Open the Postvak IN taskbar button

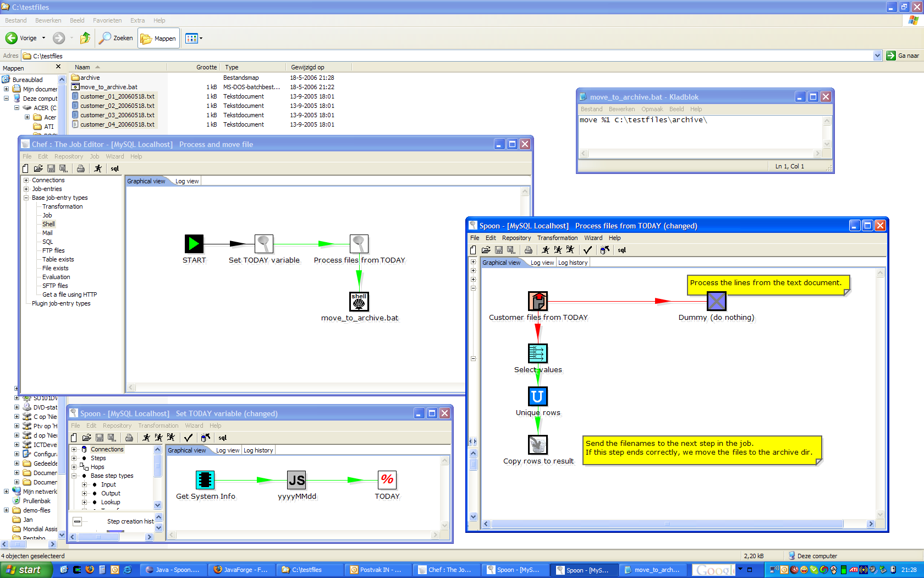pos(377,570)
